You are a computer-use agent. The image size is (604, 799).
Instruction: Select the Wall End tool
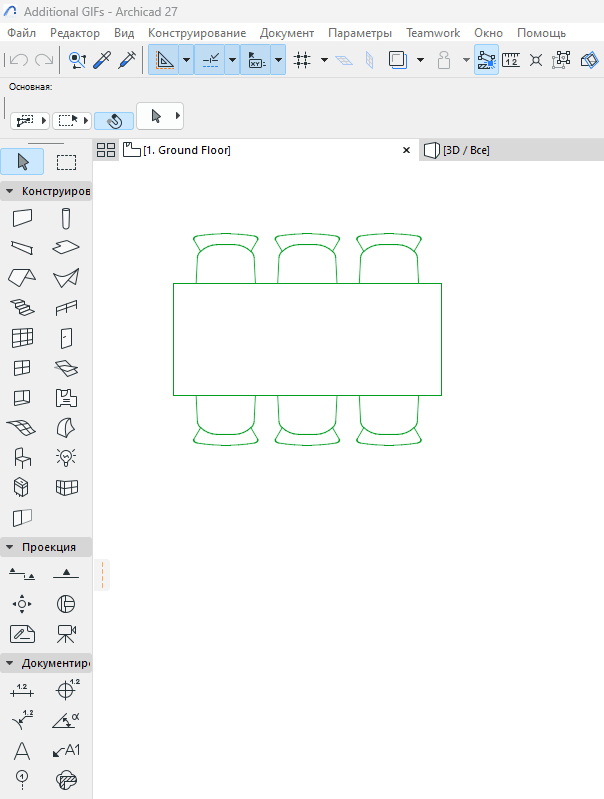coord(22,518)
